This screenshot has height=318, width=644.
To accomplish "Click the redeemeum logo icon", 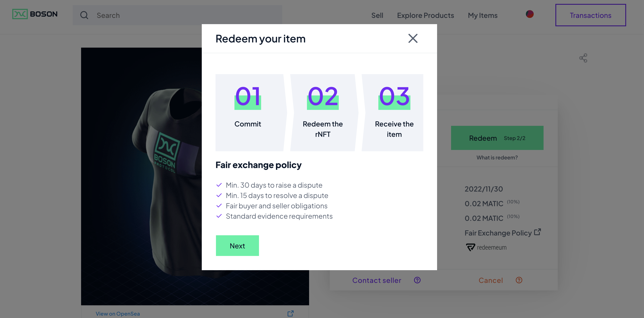I will (x=470, y=247).
